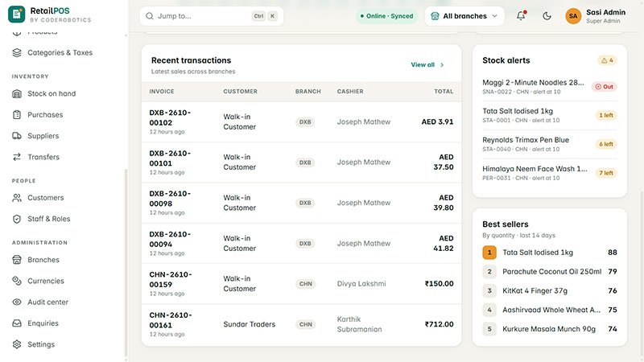Open invoice DXB-2610-00102 row
Image resolution: width=644 pixels, height=362 pixels.
[x=301, y=122]
